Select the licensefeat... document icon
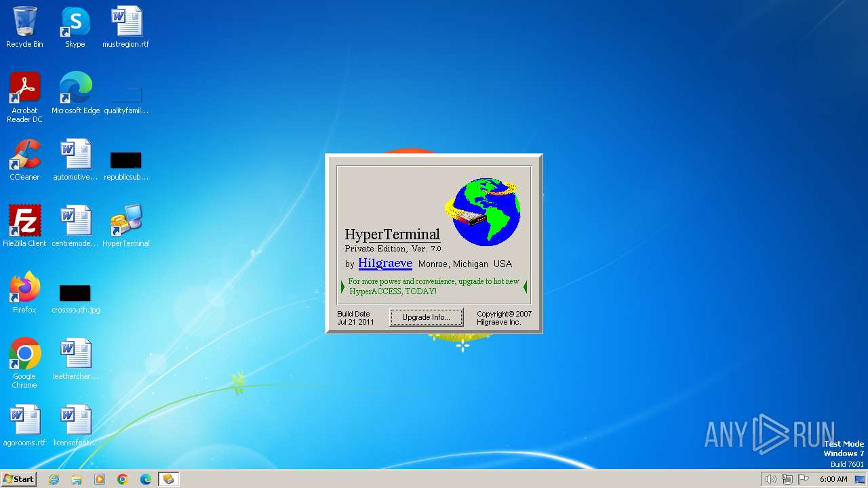This screenshot has height=488, width=868. click(75, 426)
